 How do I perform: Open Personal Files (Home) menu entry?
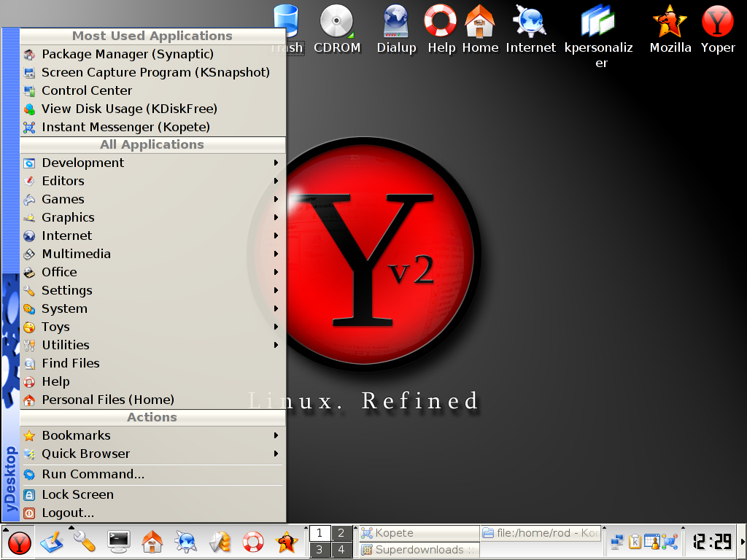[152, 400]
